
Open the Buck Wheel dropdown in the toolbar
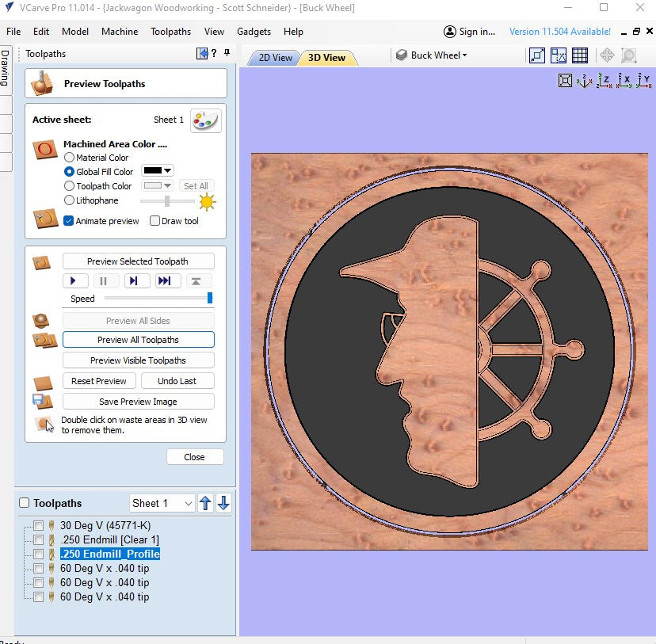432,55
